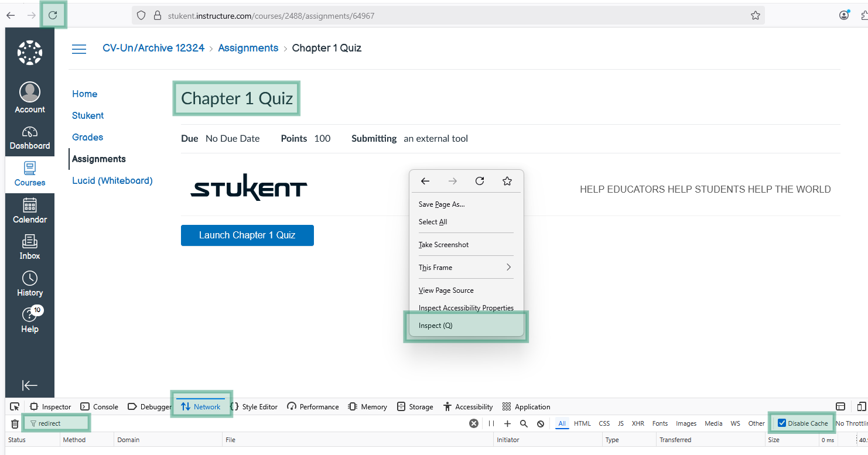Clear the filter text with X icon
This screenshot has width=868, height=455.
click(474, 423)
